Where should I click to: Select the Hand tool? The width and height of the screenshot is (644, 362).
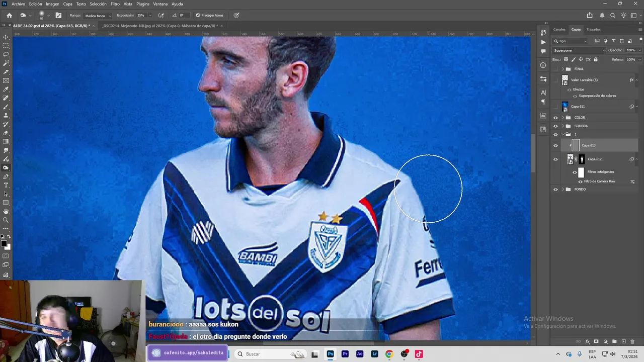[6, 212]
